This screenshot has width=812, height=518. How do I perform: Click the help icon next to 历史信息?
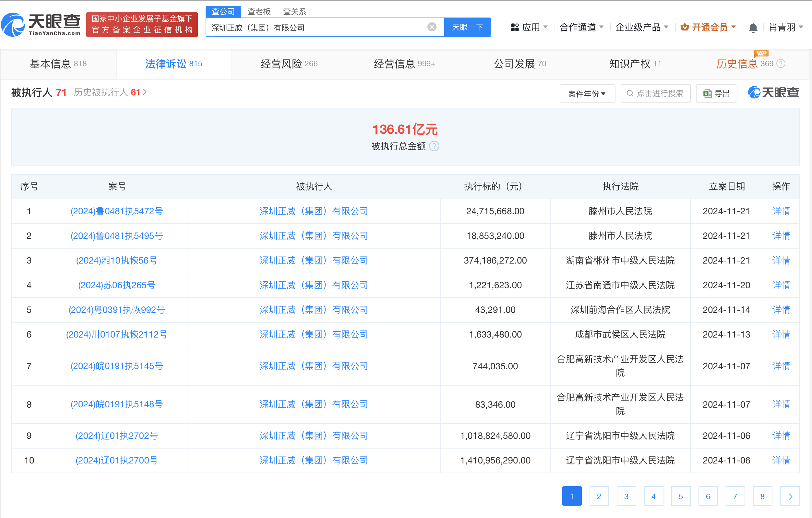(781, 64)
